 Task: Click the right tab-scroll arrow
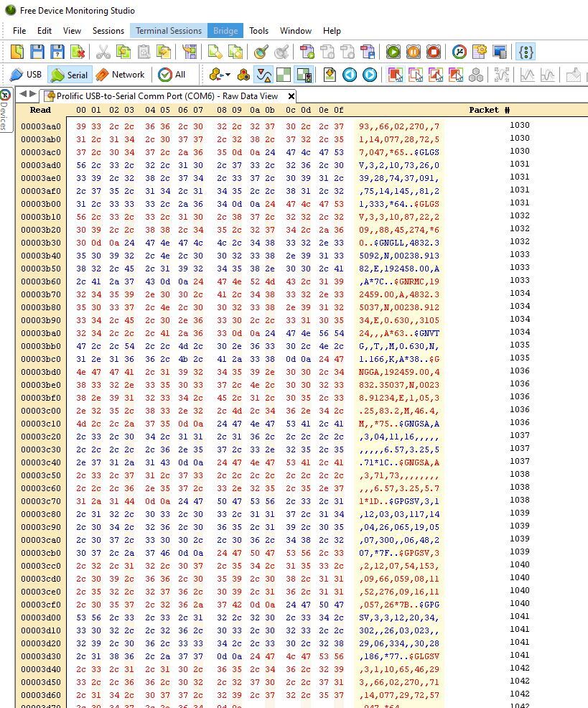[32, 94]
